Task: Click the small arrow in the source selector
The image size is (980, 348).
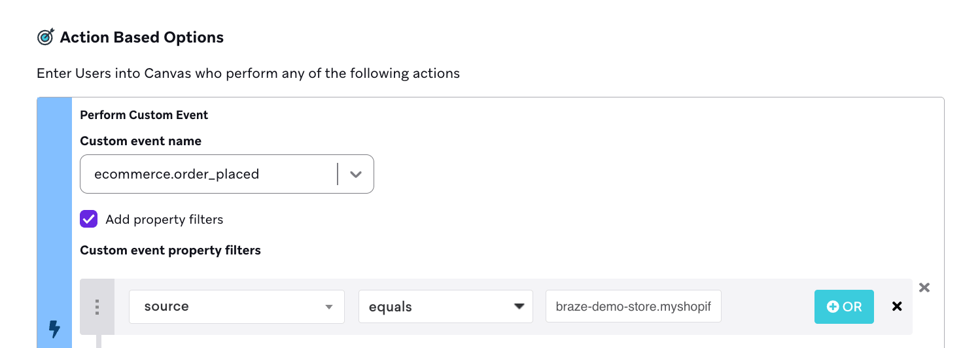Action: pyautogui.click(x=329, y=307)
